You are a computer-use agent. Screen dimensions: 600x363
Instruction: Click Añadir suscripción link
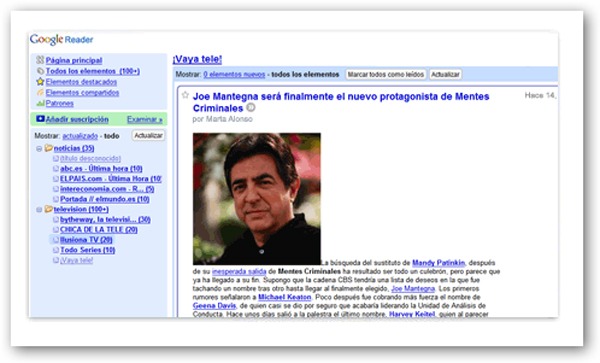click(x=77, y=119)
